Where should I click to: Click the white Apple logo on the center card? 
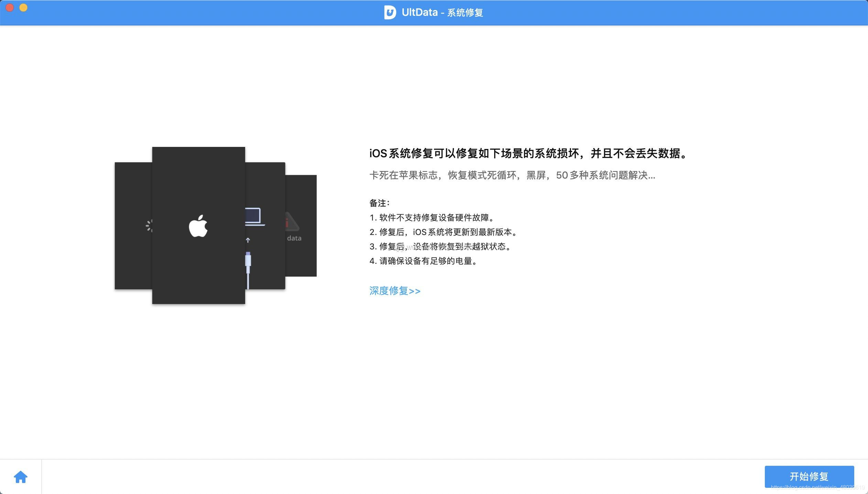pyautogui.click(x=198, y=226)
